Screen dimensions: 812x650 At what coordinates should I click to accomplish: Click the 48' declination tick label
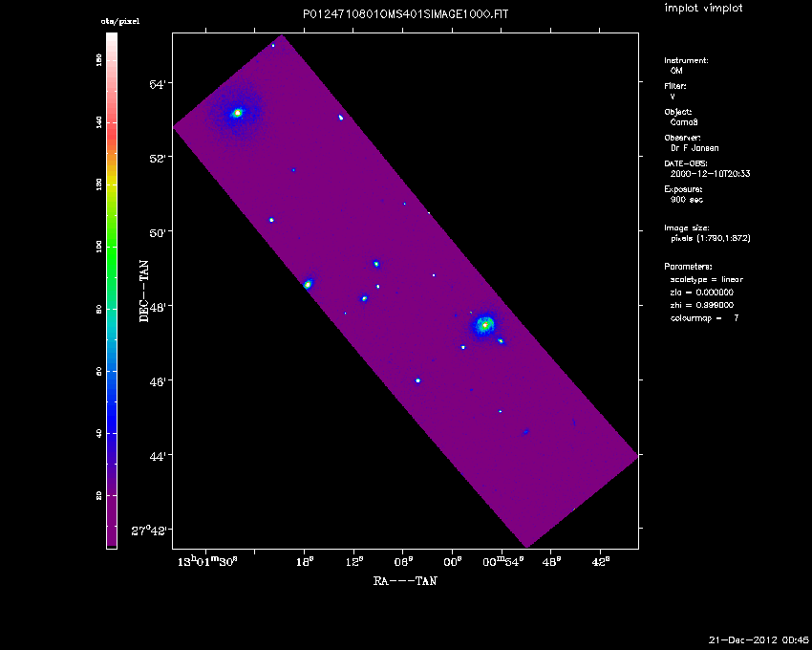click(158, 308)
